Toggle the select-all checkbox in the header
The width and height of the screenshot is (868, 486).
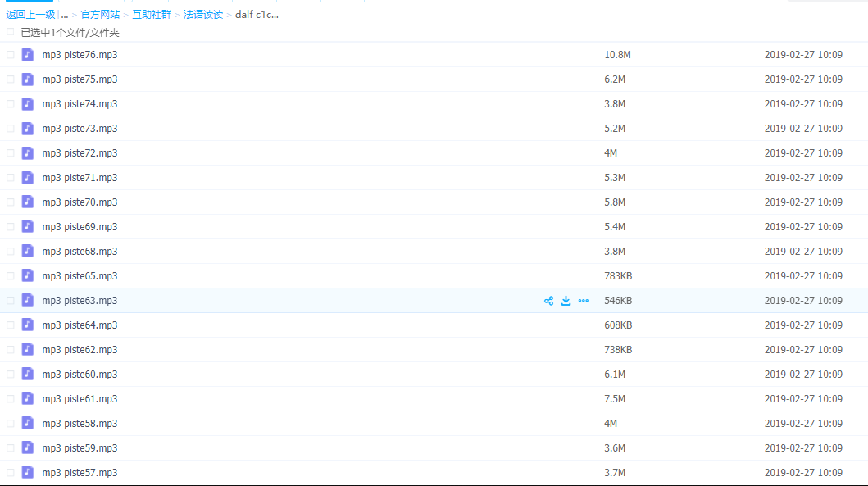tap(10, 32)
